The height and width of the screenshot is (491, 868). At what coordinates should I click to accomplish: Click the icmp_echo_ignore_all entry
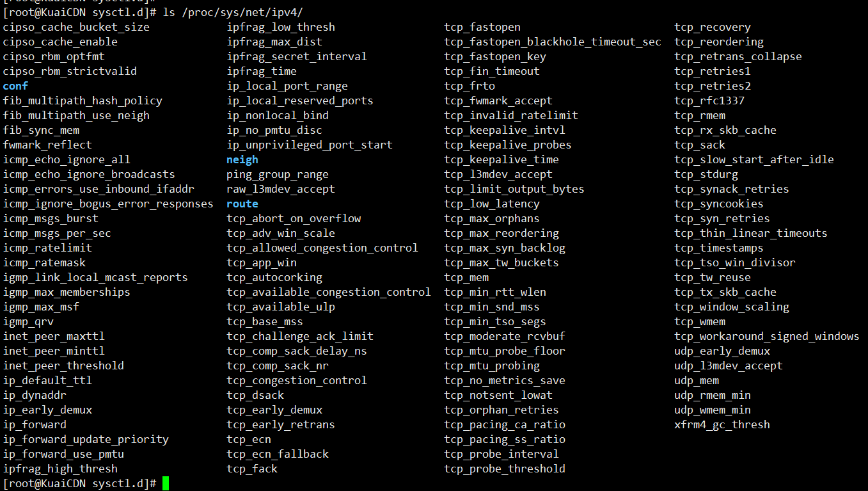tap(67, 159)
